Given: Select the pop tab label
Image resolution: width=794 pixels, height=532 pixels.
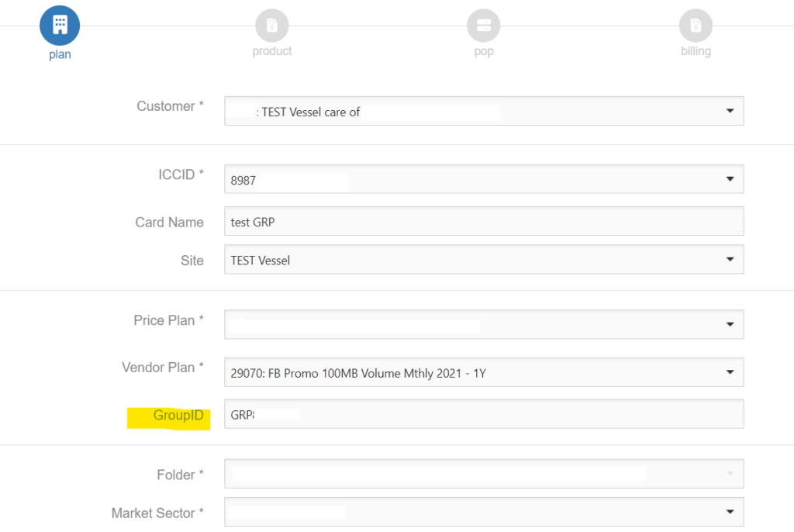Looking at the screenshot, I should [483, 51].
